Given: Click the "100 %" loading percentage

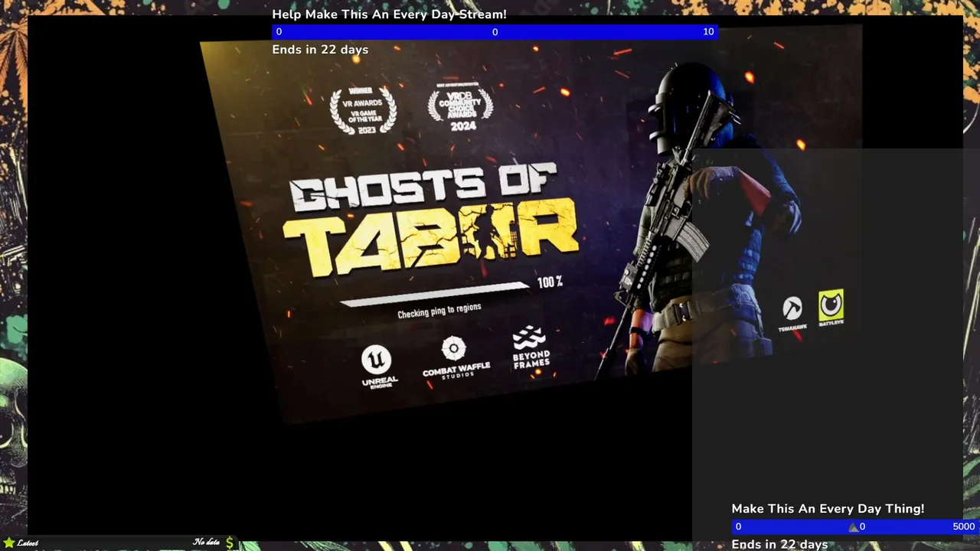Looking at the screenshot, I should coord(550,282).
